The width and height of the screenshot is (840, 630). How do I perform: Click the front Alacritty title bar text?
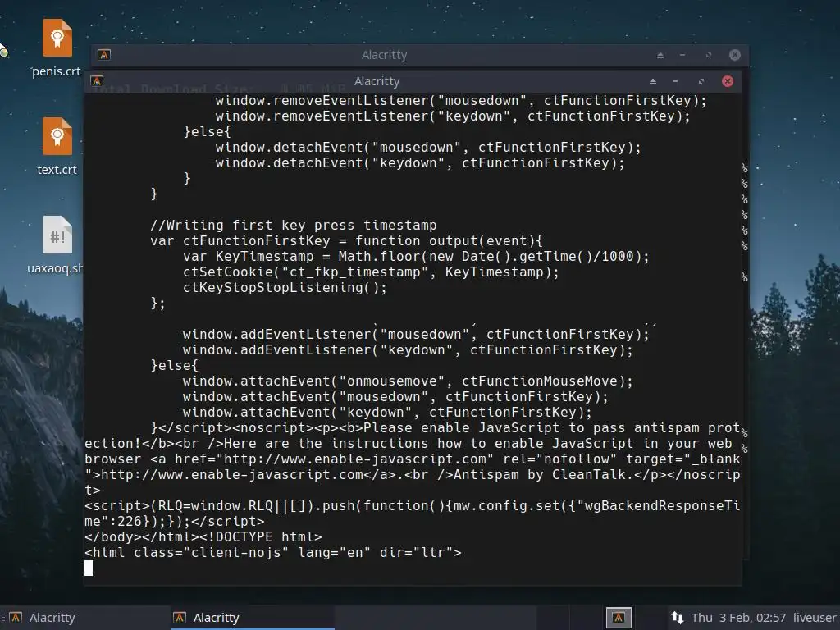pos(377,81)
